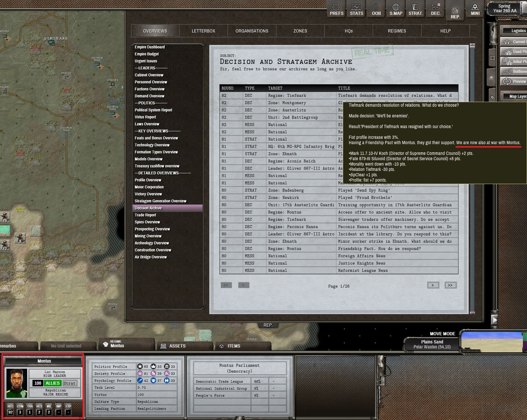The width and height of the screenshot is (527, 420).
Task: Click the Society Profile hammer-sickle icon
Action: coord(167,373)
